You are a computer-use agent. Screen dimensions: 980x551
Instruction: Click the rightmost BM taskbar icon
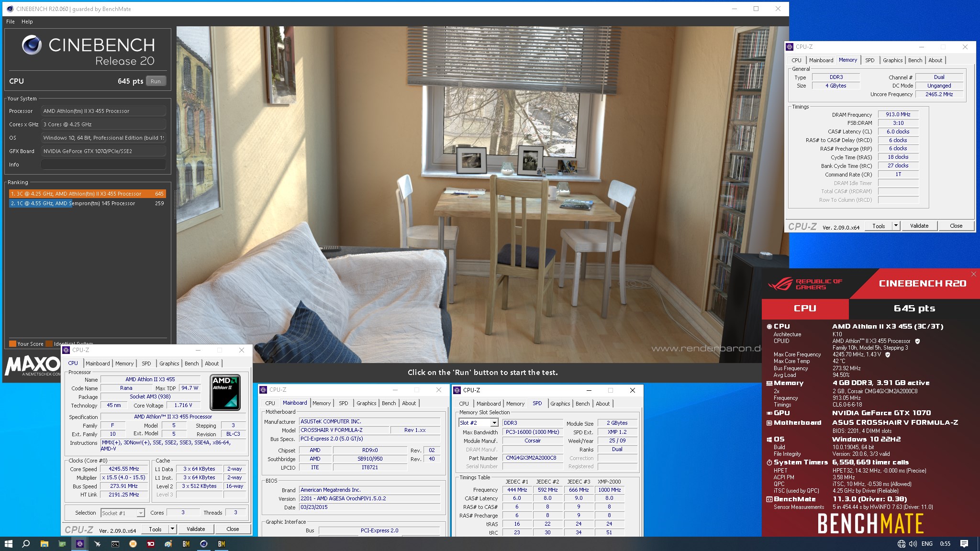pyautogui.click(x=222, y=544)
